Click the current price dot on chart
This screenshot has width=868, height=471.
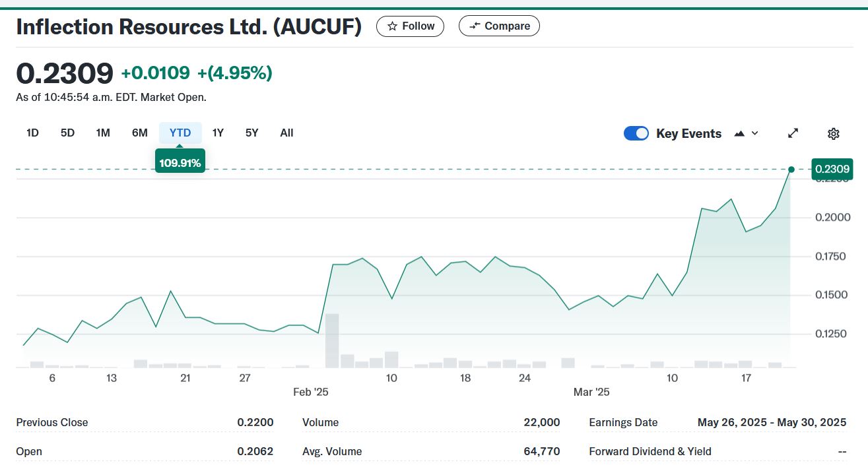791,170
